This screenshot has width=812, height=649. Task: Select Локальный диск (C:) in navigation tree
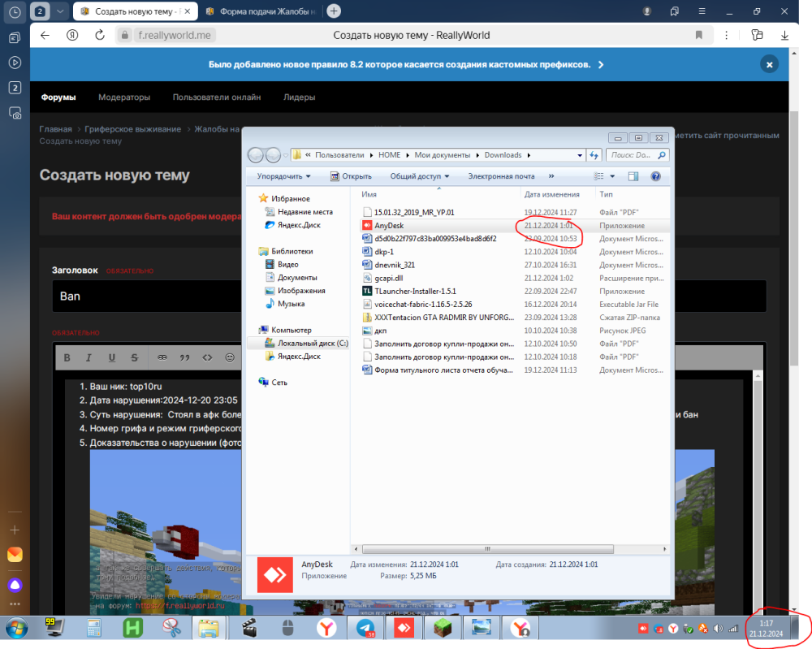pyautogui.click(x=307, y=343)
